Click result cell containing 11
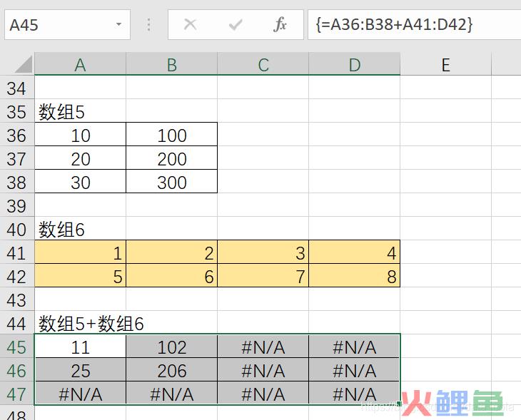The height and width of the screenshot is (420, 521). pyautogui.click(x=81, y=347)
